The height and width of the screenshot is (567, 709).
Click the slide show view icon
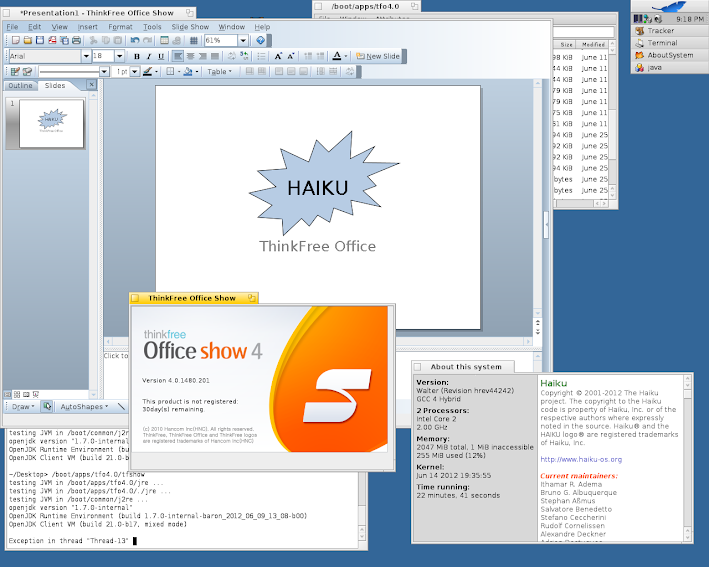point(35,394)
